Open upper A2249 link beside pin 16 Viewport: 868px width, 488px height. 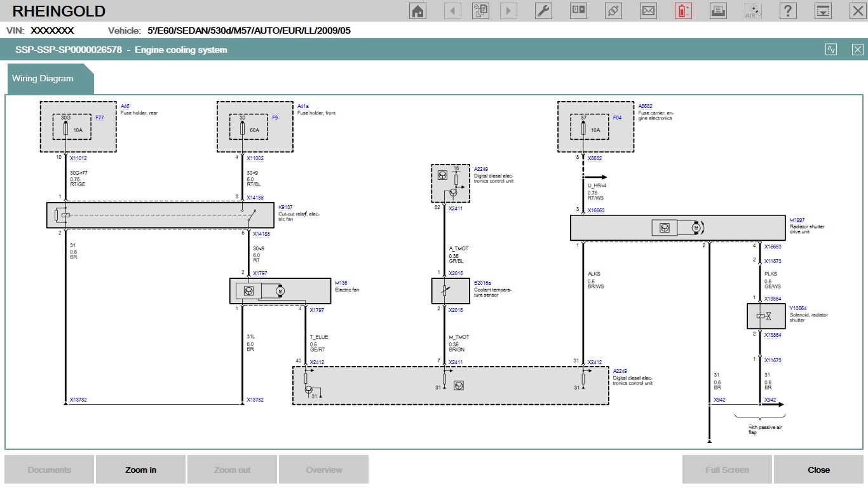tap(481, 169)
